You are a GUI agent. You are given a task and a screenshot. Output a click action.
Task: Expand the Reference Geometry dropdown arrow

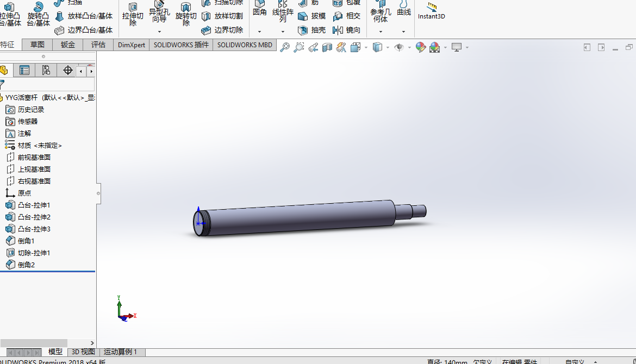(381, 32)
